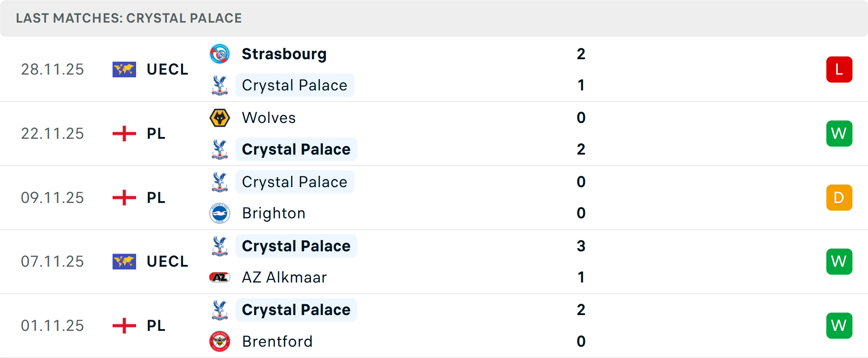Open the AZ Alkmaar club badge
Viewport: 868px width, 358px height.
[x=220, y=277]
